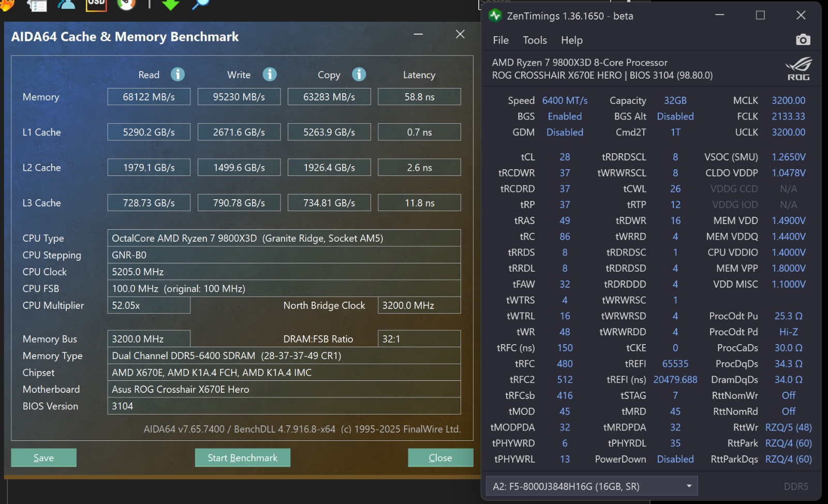This screenshot has width=828, height=504.
Task: Click Start Benchmark button
Action: click(x=242, y=458)
